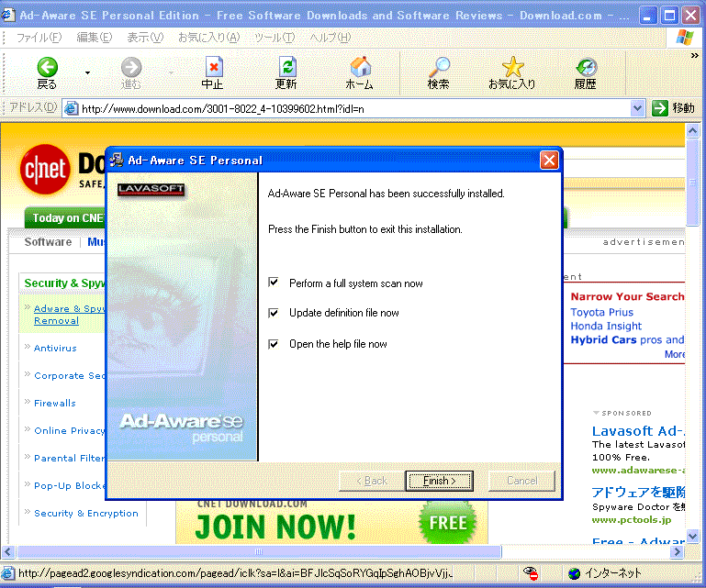This screenshot has height=588, width=706.
Task: Select the Today on CNET tab
Action: pyautogui.click(x=65, y=218)
